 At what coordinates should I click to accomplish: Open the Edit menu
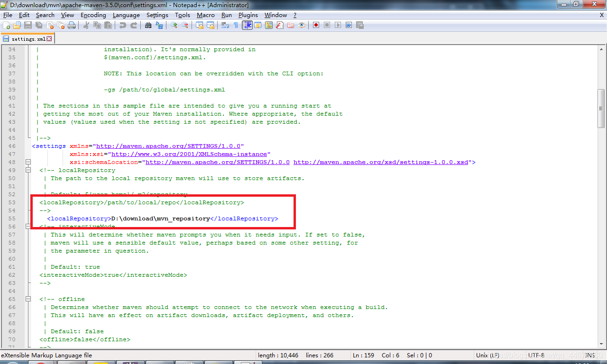pyautogui.click(x=24, y=15)
